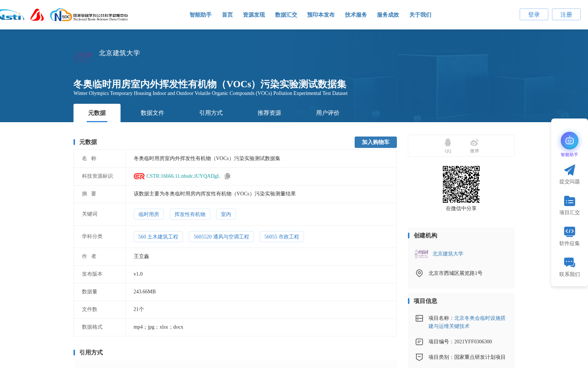Click the project number 2021YFF0306300

(x=473, y=342)
